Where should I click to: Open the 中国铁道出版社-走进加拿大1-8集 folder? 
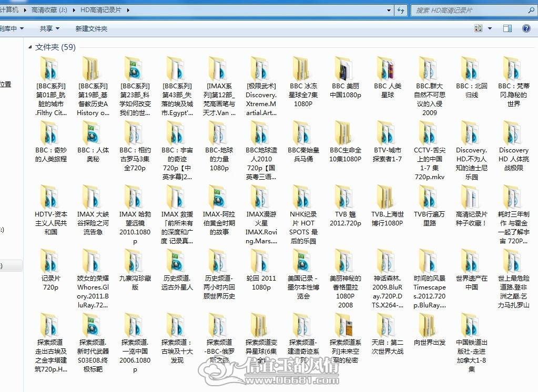coord(471,343)
